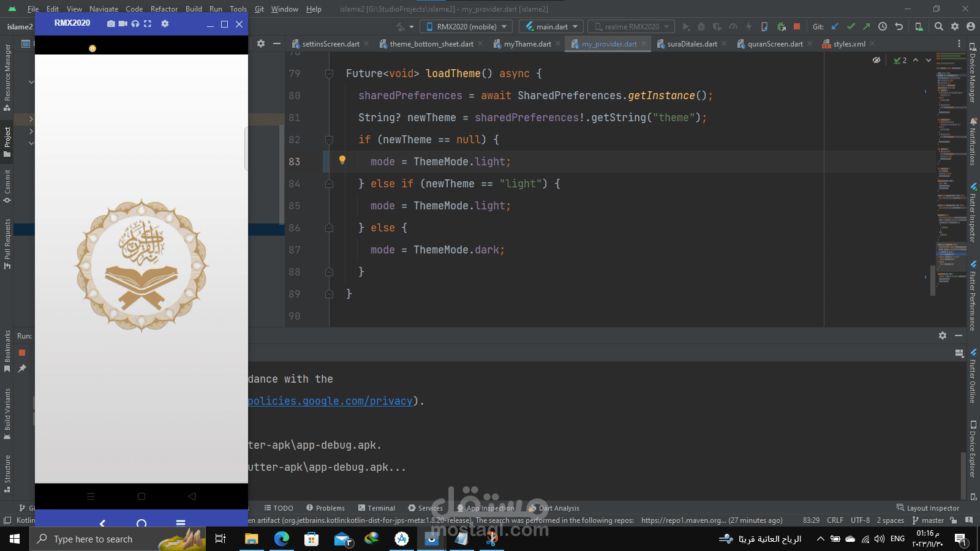
Task: Open the Notifications side panel
Action: click(x=973, y=141)
